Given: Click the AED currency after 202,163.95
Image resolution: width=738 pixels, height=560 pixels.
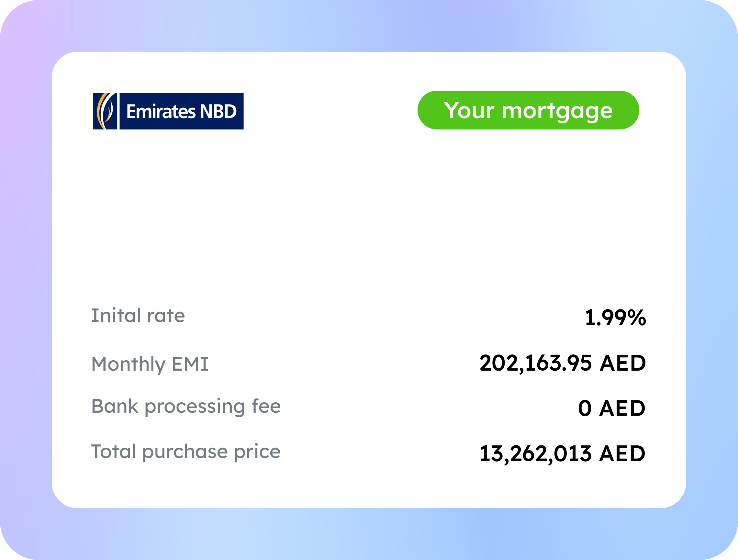Looking at the screenshot, I should tap(623, 363).
